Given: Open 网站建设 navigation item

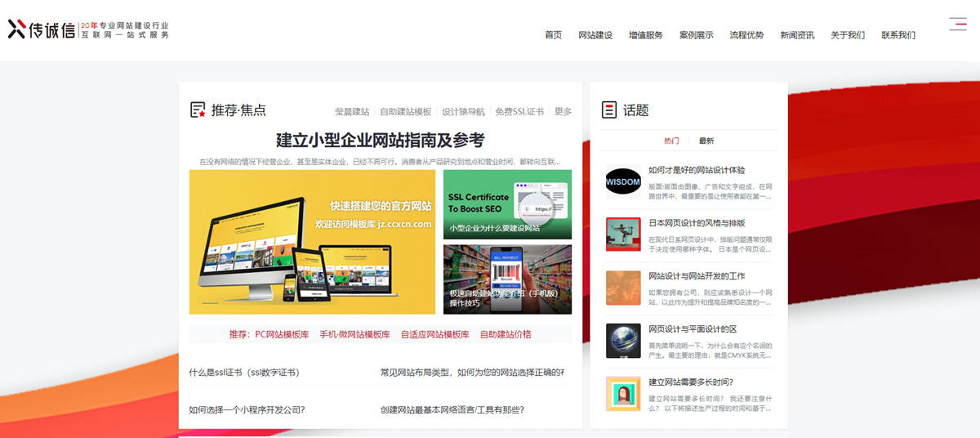Looking at the screenshot, I should (595, 35).
